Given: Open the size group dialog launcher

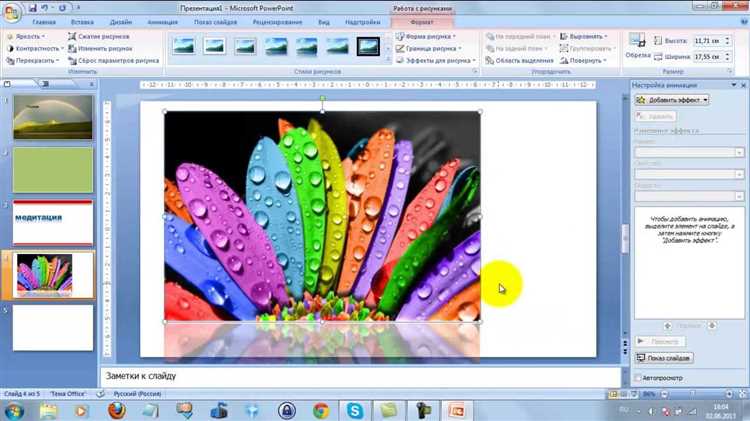Looking at the screenshot, I should 730,71.
